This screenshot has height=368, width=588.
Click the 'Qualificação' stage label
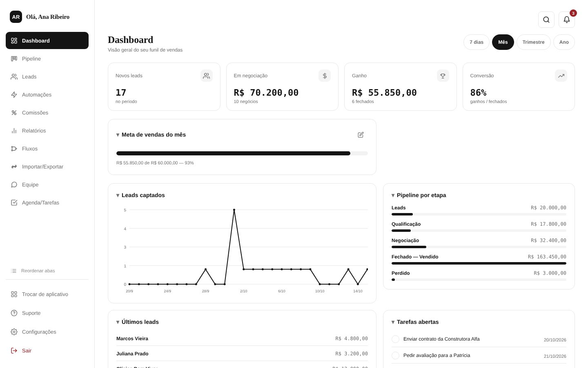406,224
